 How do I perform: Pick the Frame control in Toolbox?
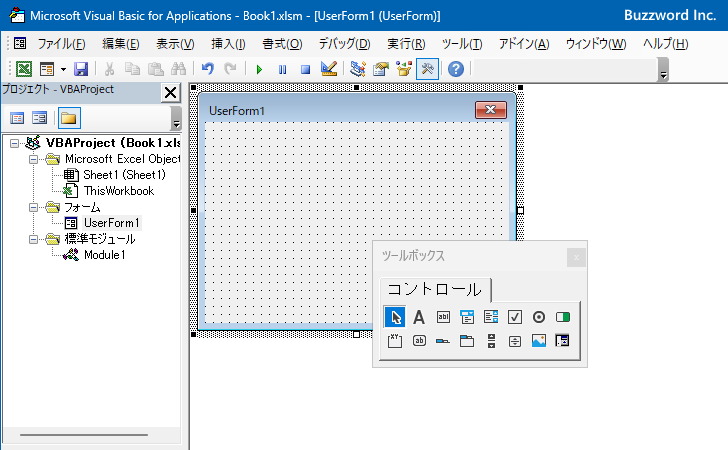pyautogui.click(x=395, y=341)
